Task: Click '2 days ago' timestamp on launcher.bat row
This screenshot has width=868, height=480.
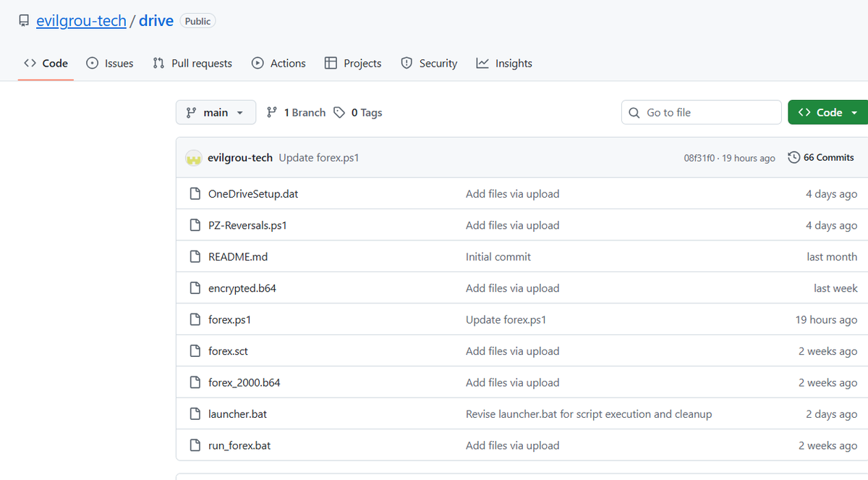Action: coord(832,414)
